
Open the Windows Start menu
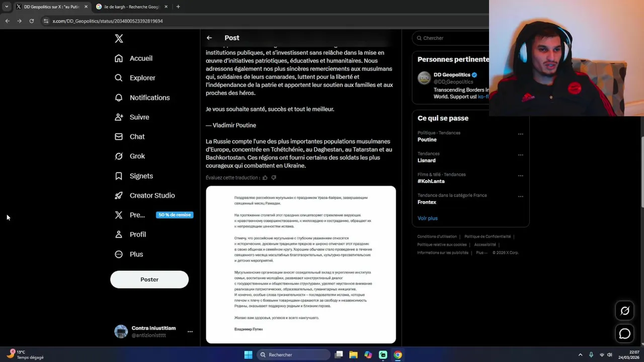click(248, 355)
